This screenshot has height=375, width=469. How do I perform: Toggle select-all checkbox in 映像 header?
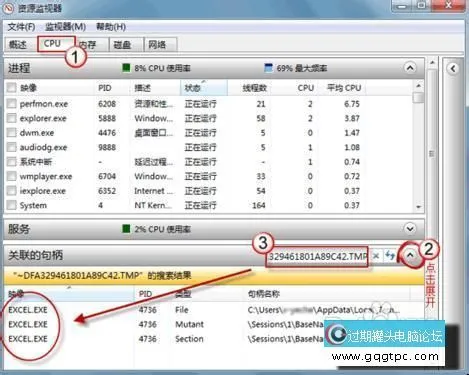click(x=12, y=88)
